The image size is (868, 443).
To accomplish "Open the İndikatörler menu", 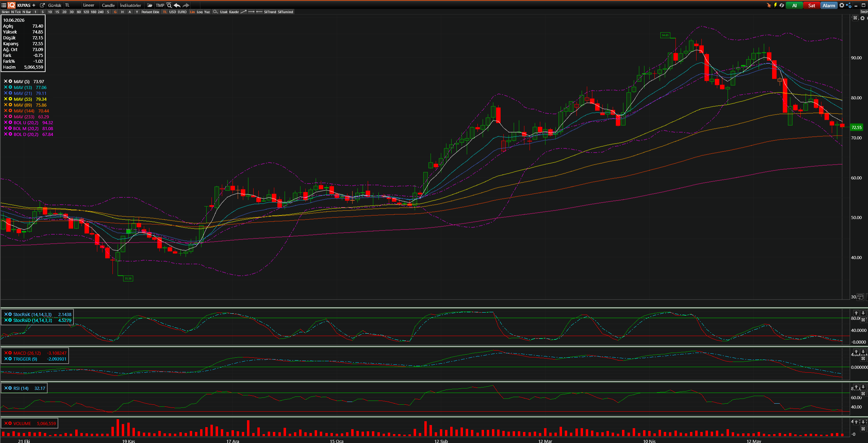I will pyautogui.click(x=130, y=5).
